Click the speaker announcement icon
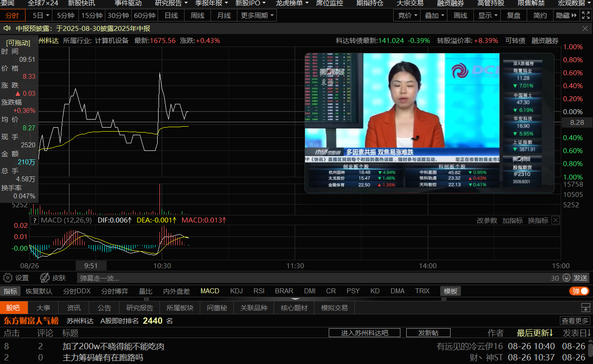The image size is (593, 364). point(7,28)
